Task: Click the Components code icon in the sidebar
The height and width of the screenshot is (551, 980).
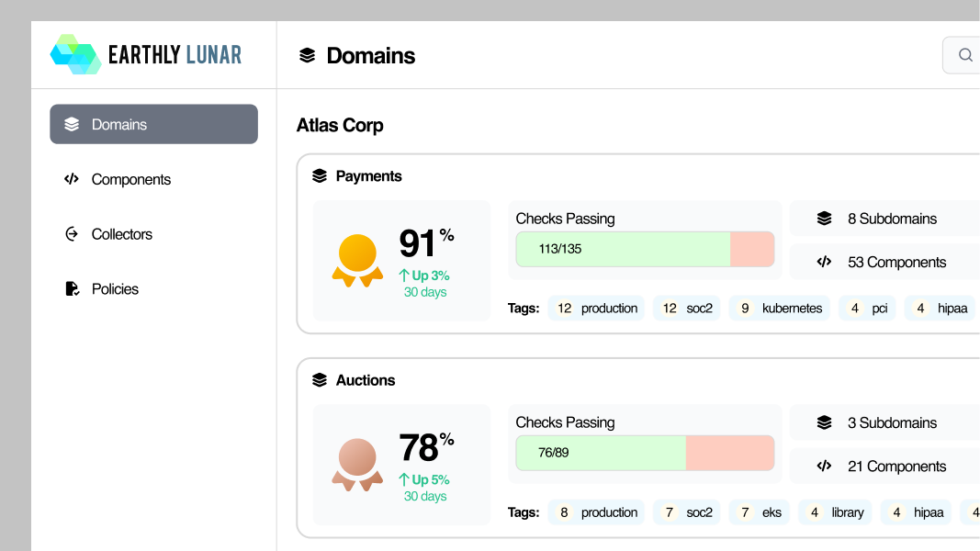Action: pos(72,179)
